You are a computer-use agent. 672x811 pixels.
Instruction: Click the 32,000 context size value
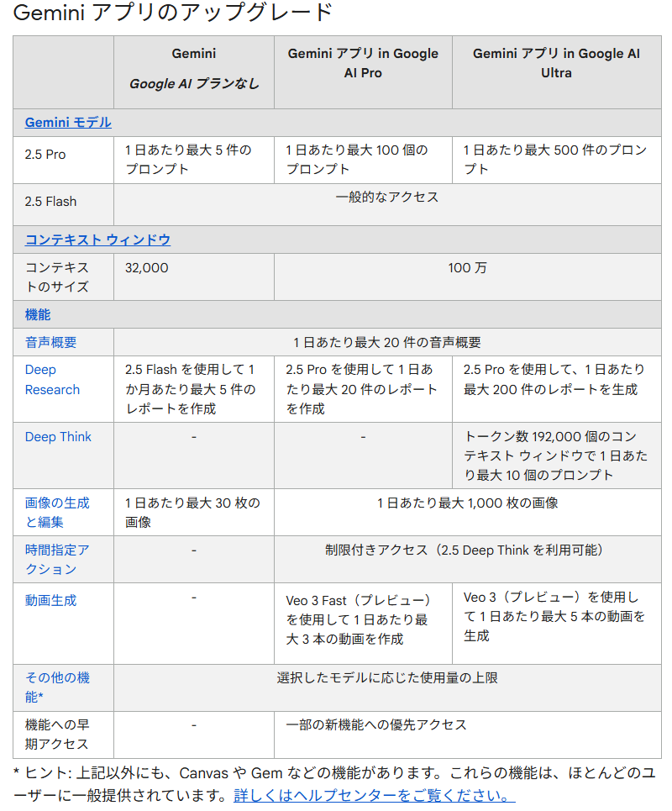pyautogui.click(x=147, y=268)
